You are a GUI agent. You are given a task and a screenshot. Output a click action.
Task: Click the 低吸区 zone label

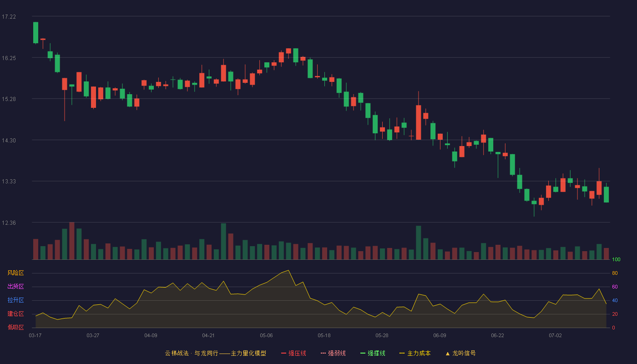click(15, 327)
